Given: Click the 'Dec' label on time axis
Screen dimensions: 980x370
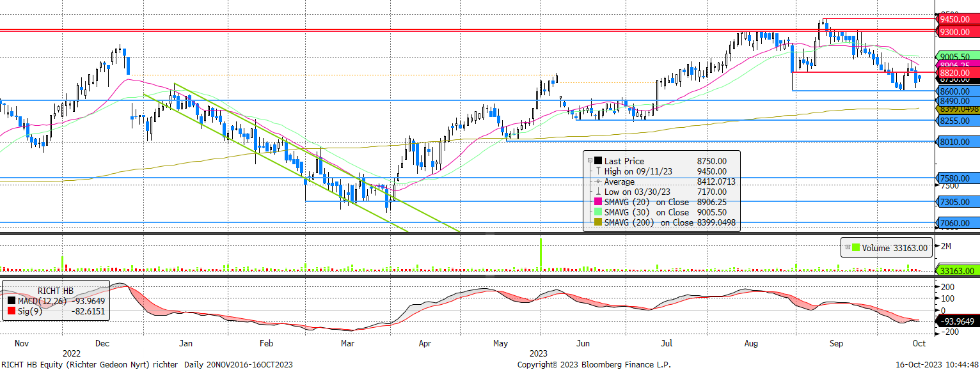Looking at the screenshot, I should point(103,343).
